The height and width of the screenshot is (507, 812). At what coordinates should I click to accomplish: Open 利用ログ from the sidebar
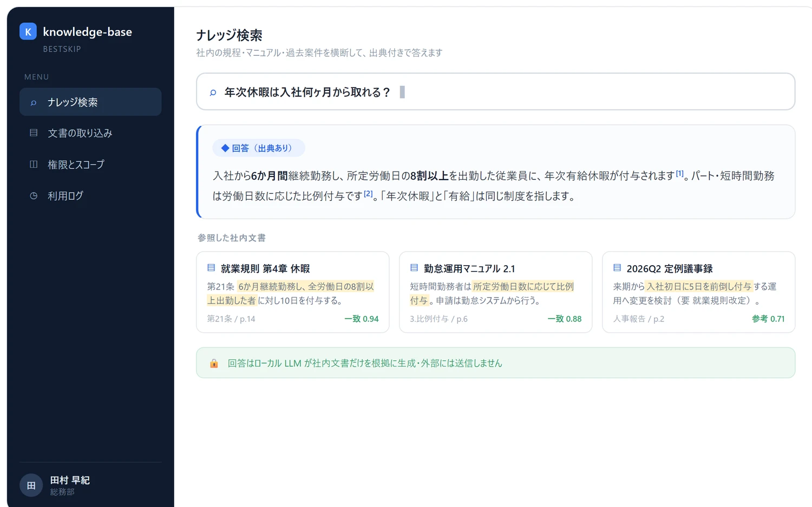pos(90,195)
